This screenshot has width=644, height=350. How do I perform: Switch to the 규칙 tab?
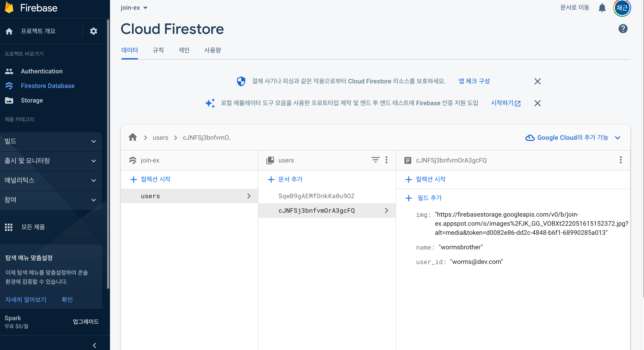[158, 50]
